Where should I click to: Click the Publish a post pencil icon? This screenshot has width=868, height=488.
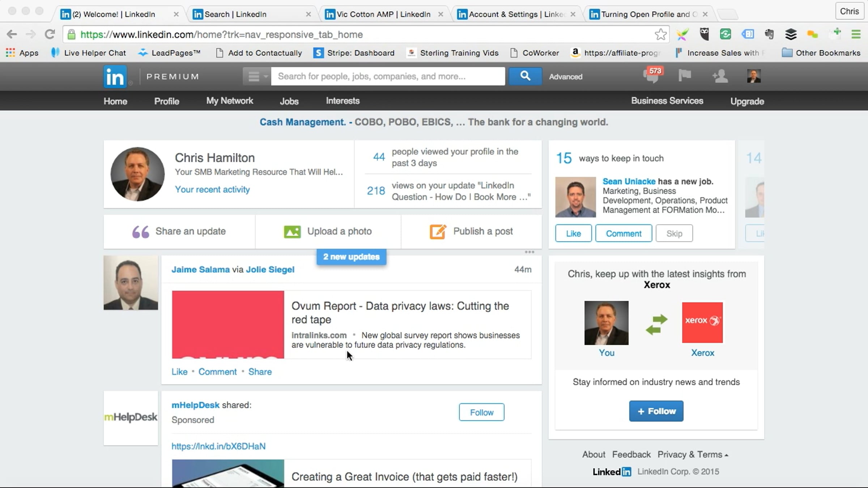coord(438,231)
